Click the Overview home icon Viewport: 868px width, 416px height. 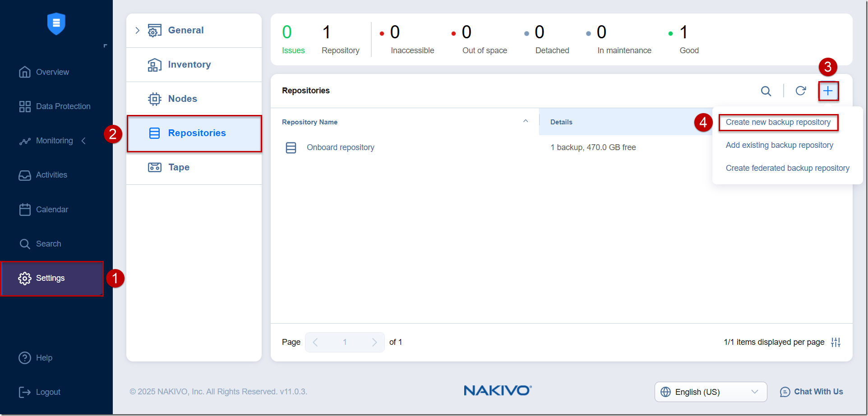pos(25,72)
